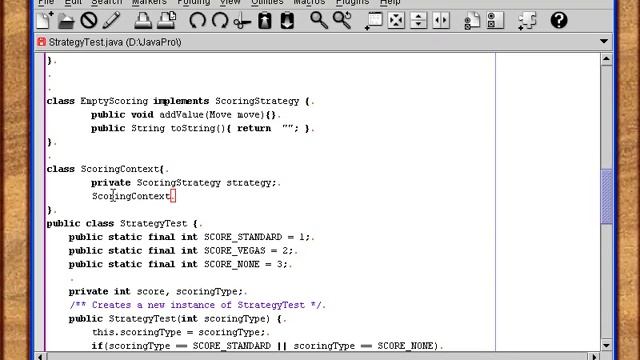Expand the buffer switcher dropdown arrow
This screenshot has width=640, height=360.
tap(604, 41)
